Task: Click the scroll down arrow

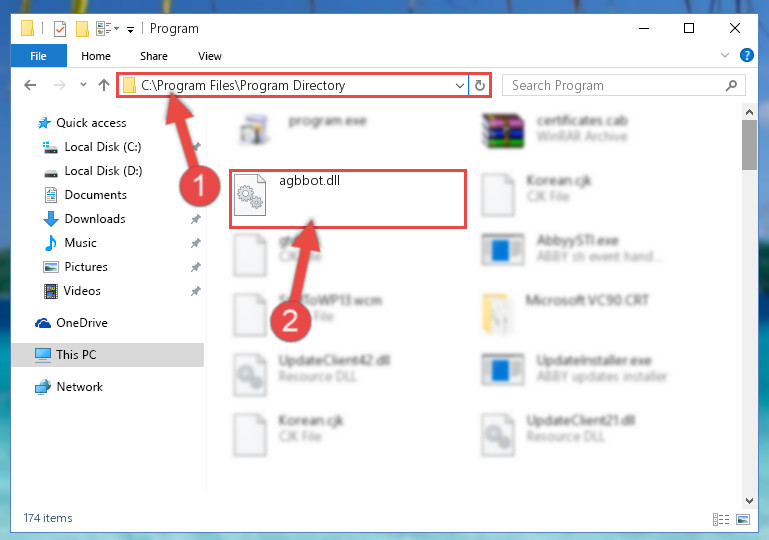Action: point(749,501)
